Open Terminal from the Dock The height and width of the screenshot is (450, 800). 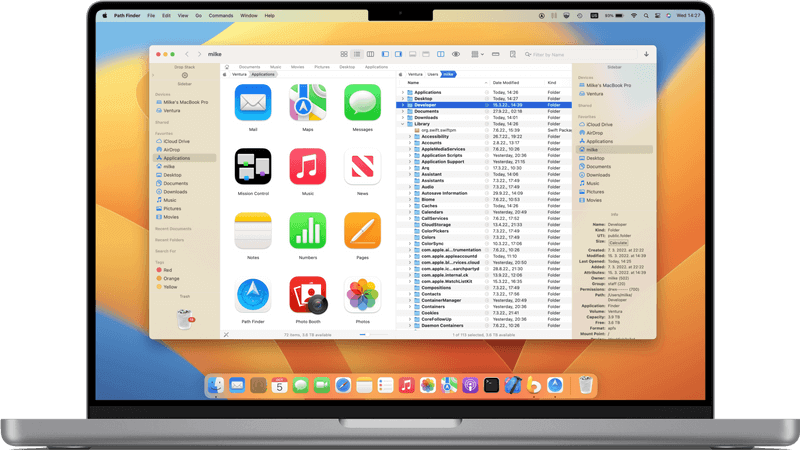(491, 385)
